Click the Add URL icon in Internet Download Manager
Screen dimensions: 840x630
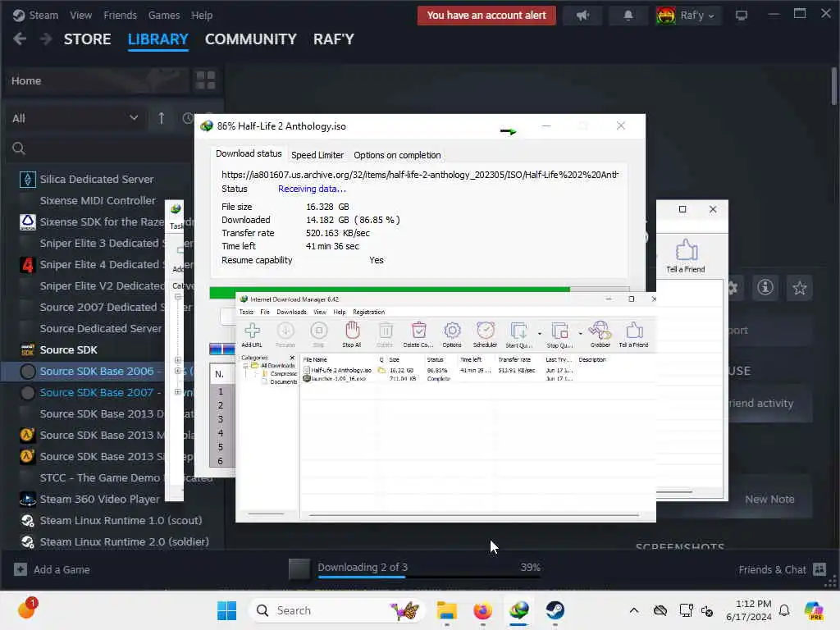click(252, 335)
